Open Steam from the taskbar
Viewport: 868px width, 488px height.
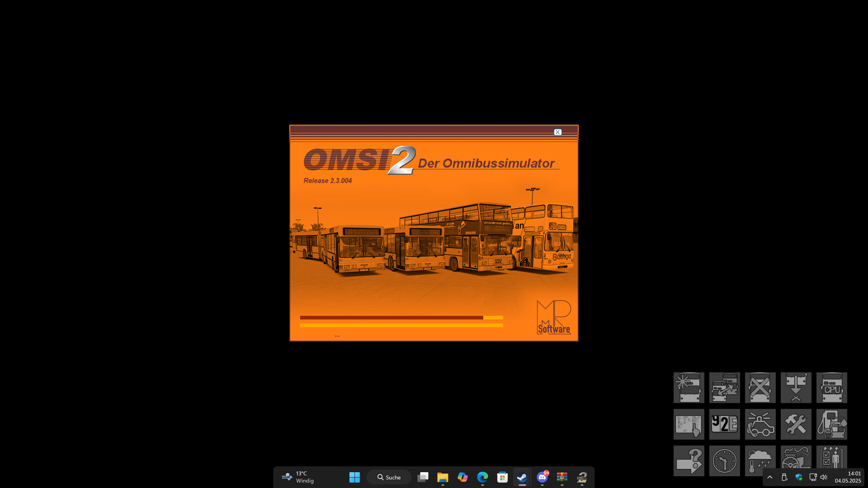click(x=522, y=477)
